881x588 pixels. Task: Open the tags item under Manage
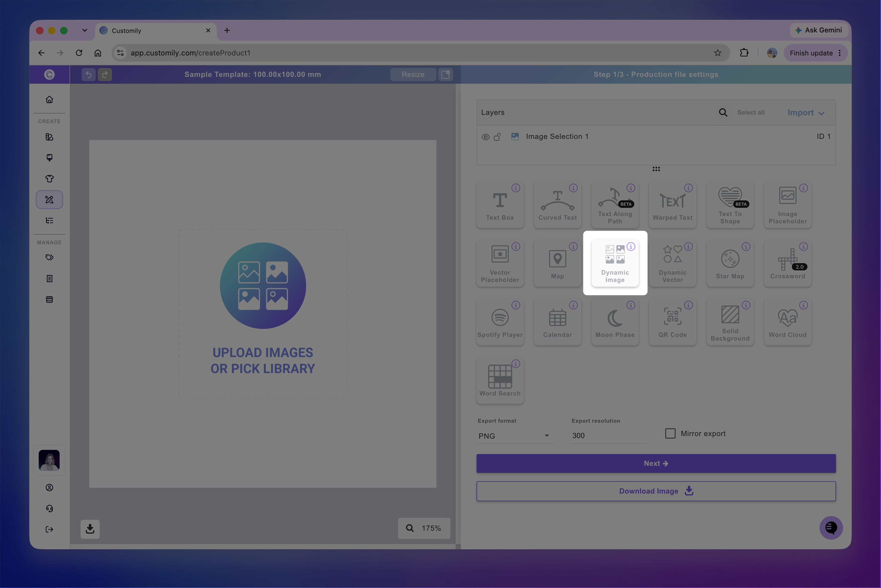(x=49, y=257)
